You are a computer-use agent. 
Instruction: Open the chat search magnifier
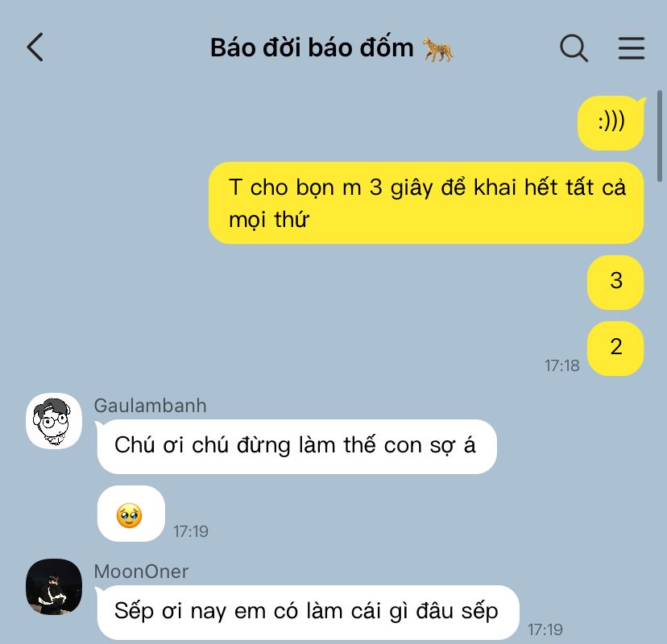(x=574, y=48)
